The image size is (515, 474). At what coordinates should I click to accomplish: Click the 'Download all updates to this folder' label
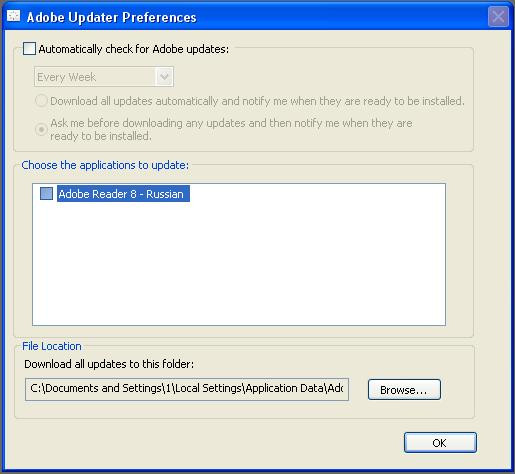(x=109, y=364)
